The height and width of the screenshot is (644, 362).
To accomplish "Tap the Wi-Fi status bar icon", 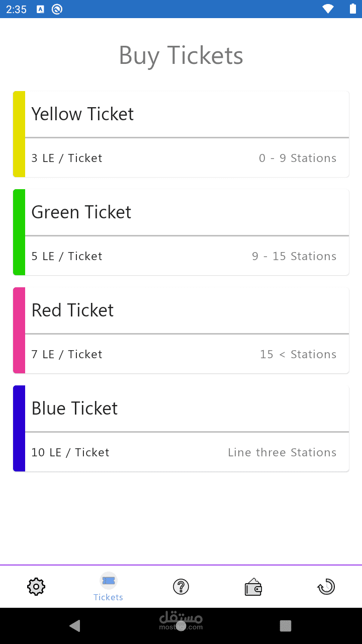I will (328, 9).
